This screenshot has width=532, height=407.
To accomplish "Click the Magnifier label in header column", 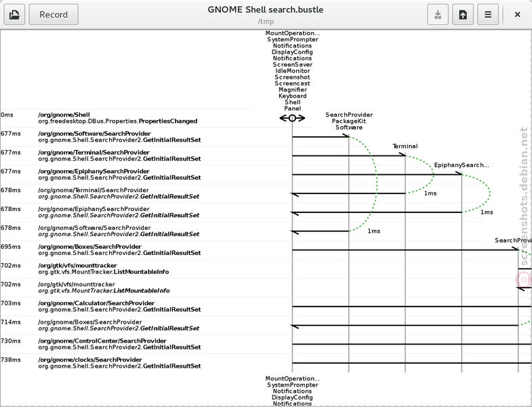I will (293, 90).
